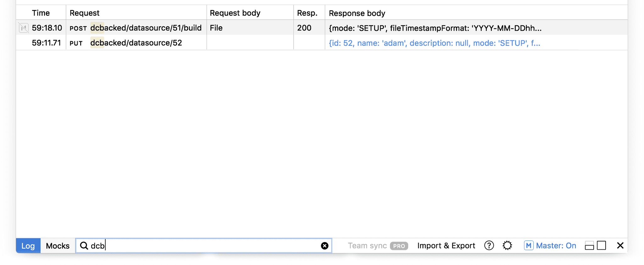Expand the response body of the PUT request

(x=435, y=43)
